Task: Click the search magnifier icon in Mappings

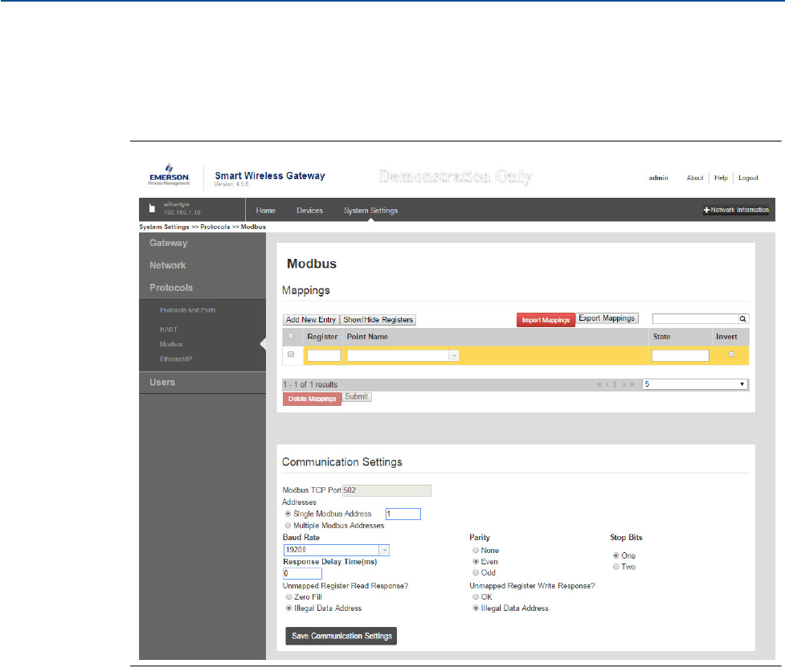Action: [743, 319]
